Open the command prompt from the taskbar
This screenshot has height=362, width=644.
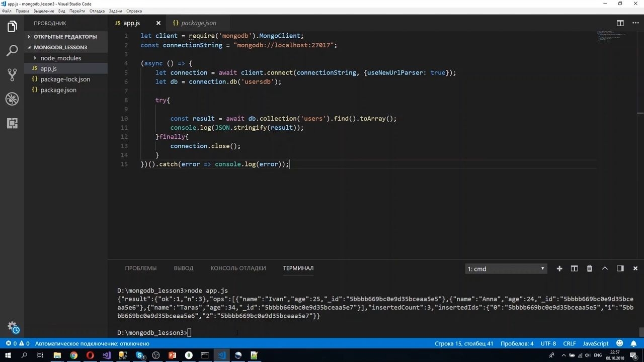point(205,355)
